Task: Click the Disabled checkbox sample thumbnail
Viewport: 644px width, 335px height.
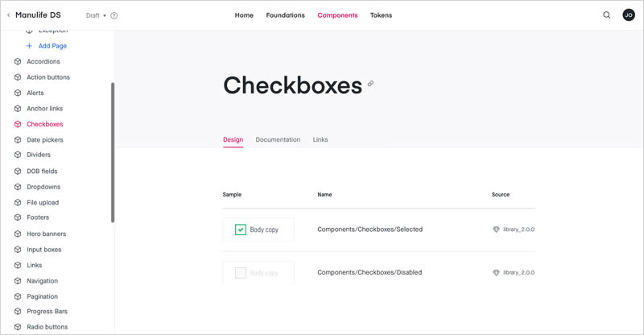Action: pos(258,272)
